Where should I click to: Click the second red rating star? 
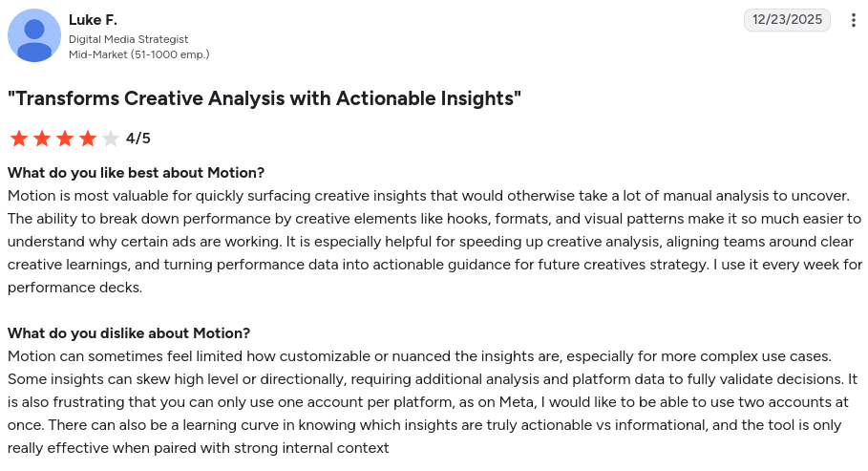tap(42, 139)
